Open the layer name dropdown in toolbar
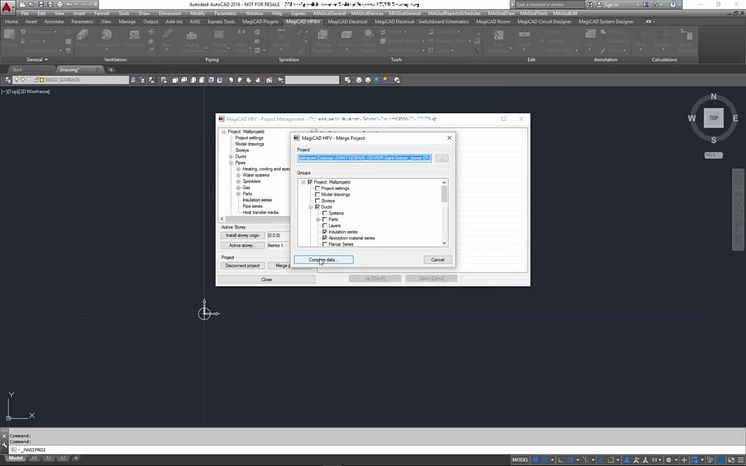 click(x=125, y=80)
